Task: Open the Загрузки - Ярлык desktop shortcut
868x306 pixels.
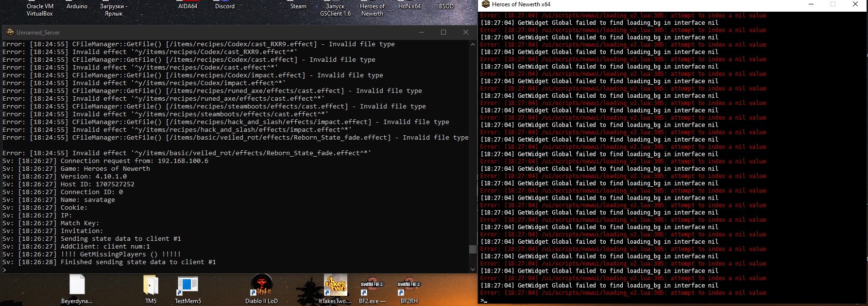Action: [x=114, y=9]
